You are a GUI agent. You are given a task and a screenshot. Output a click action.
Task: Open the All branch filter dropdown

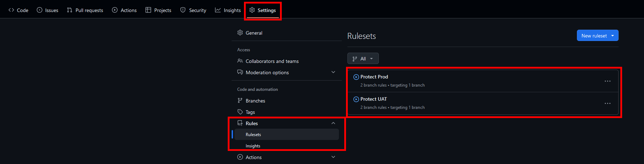point(363,59)
